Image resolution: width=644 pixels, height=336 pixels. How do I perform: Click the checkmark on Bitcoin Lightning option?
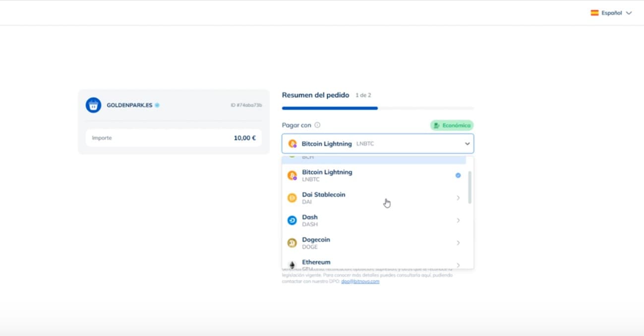point(458,175)
